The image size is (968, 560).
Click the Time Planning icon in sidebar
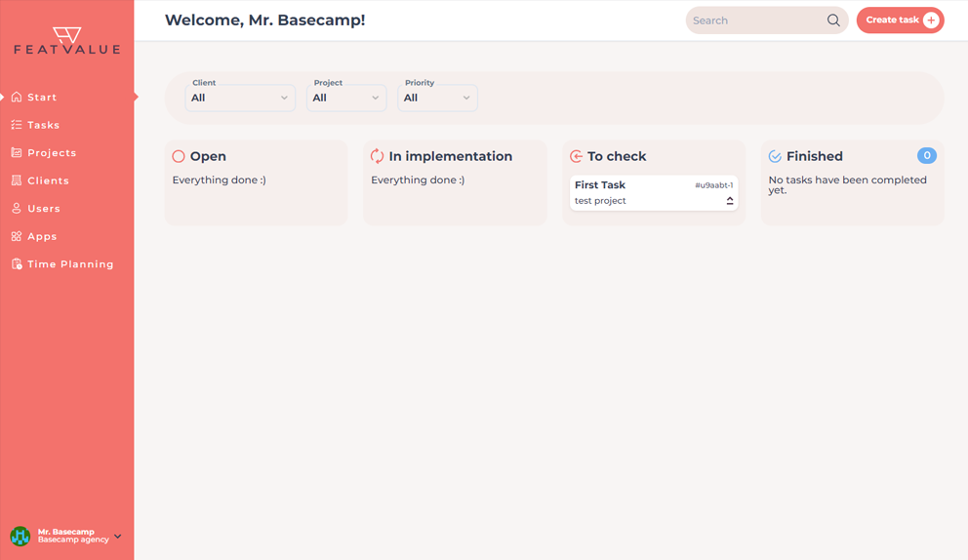17,264
